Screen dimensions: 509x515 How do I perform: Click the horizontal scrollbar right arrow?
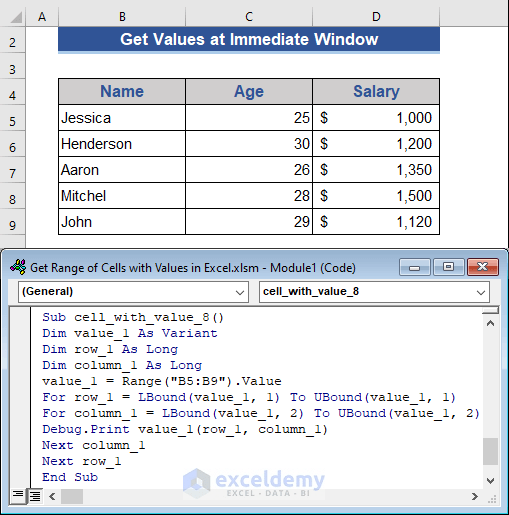click(475, 497)
